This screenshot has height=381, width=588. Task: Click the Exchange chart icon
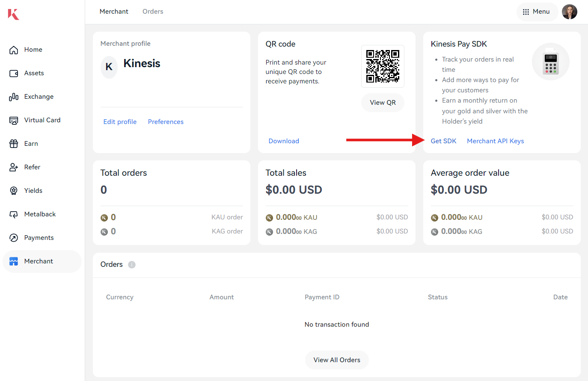(14, 97)
